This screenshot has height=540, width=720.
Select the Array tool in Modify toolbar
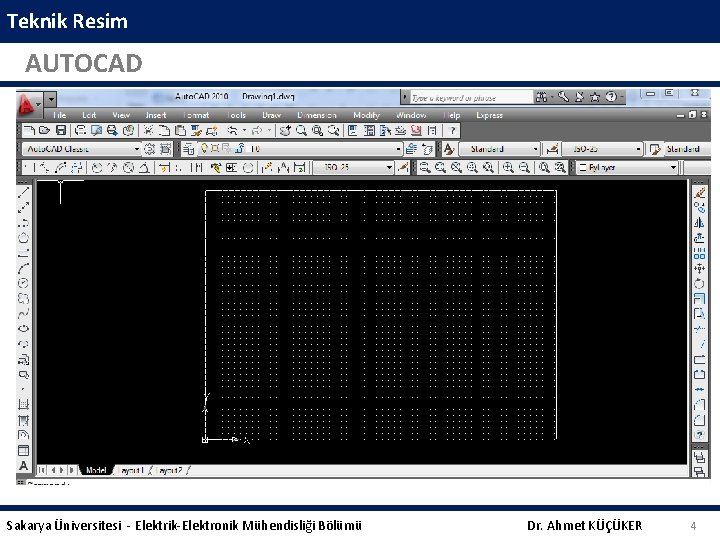pos(699,253)
